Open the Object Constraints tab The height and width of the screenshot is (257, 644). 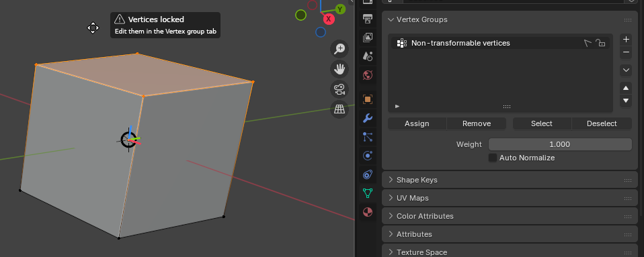(368, 174)
